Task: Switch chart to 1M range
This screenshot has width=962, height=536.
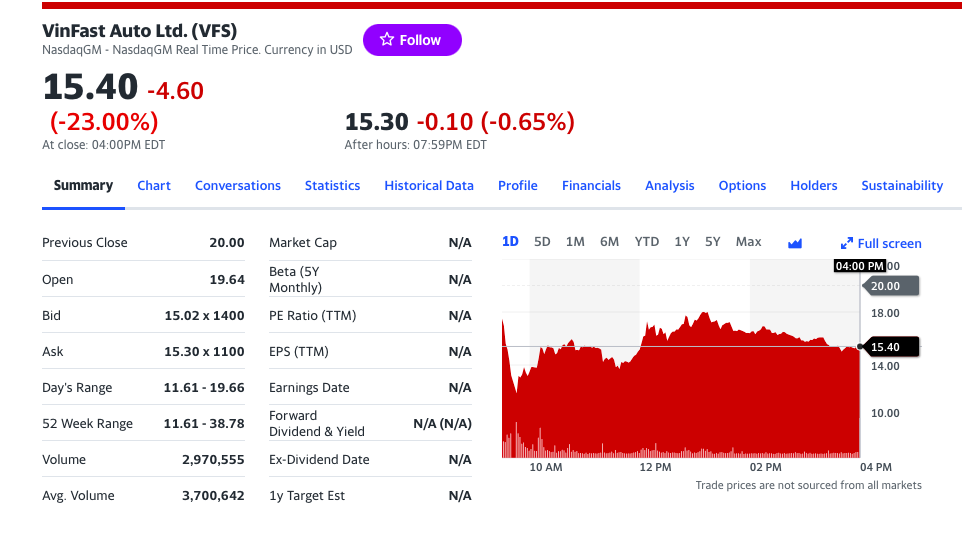Action: 575,242
